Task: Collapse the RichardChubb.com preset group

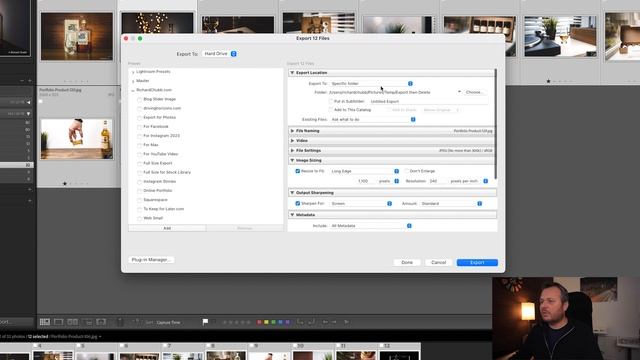Action: 133,90
